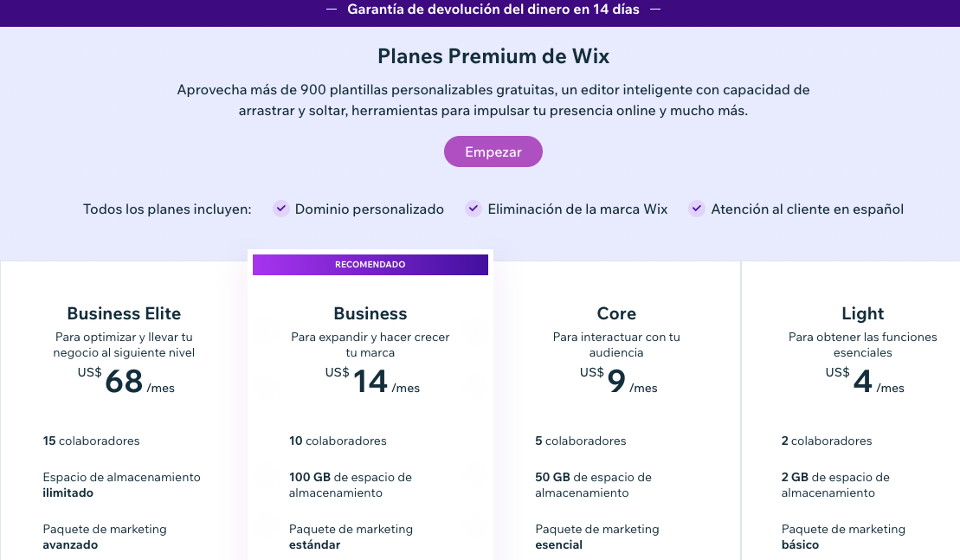Click the Planes Premium de Wix heading
The height and width of the screenshot is (560, 960).
493,57
